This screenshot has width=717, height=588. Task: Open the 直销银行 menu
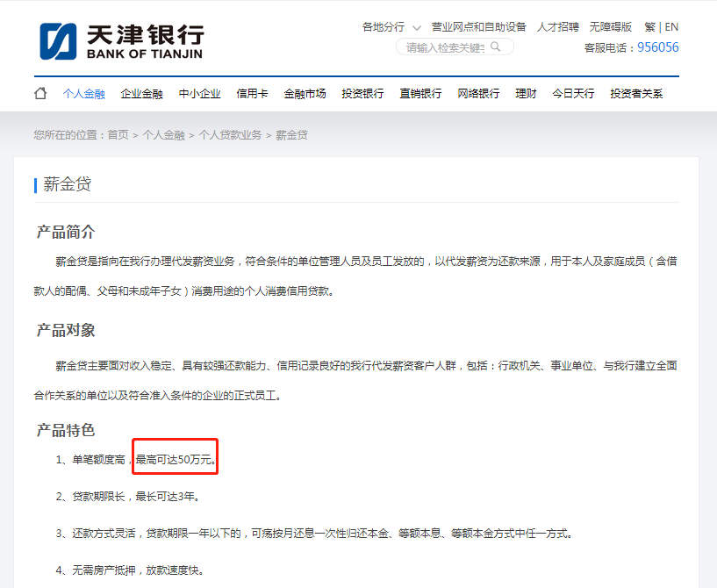click(419, 92)
